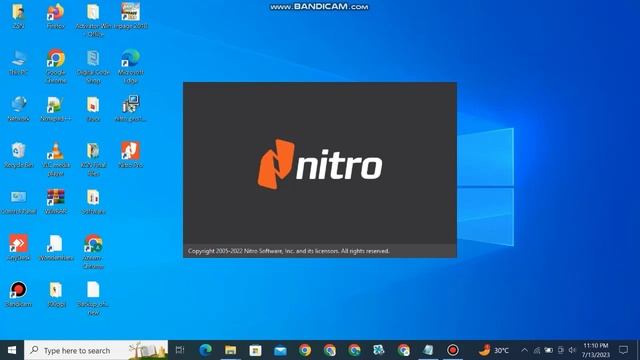Click the Bandicam recording icon in taskbar
The height and width of the screenshot is (360, 640).
[x=453, y=350]
